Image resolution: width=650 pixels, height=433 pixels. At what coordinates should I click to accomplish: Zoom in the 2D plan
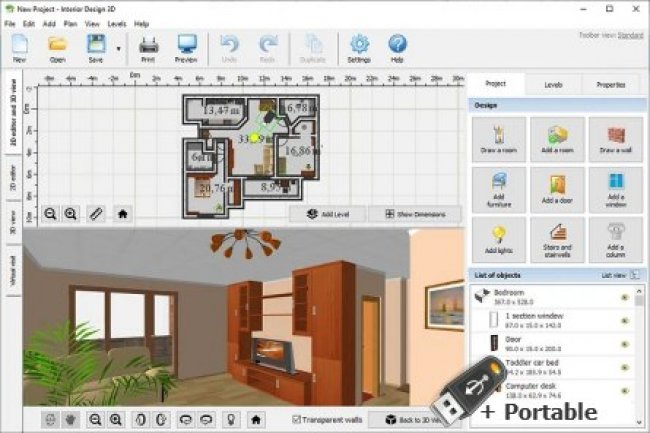(x=71, y=214)
